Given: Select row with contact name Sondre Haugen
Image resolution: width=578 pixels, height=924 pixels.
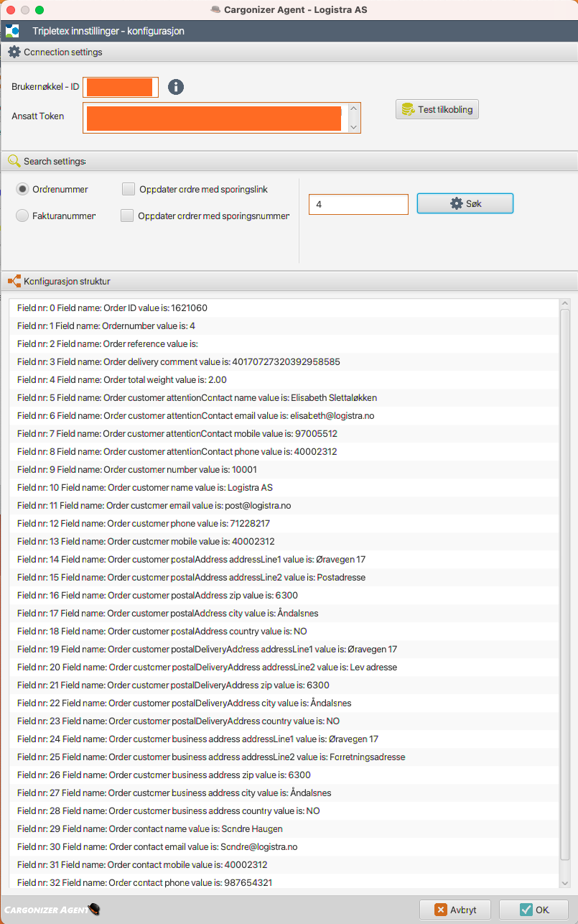Looking at the screenshot, I should [284, 828].
